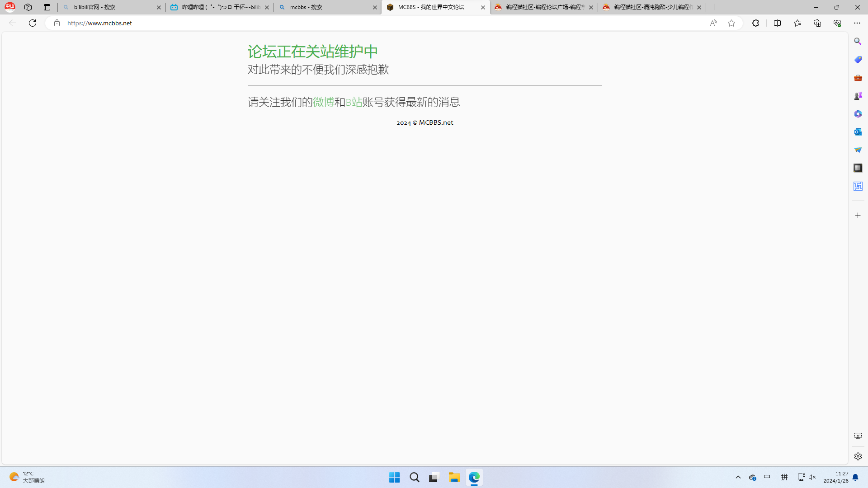Reload the MCBBS page
The image size is (868, 488).
(33, 23)
